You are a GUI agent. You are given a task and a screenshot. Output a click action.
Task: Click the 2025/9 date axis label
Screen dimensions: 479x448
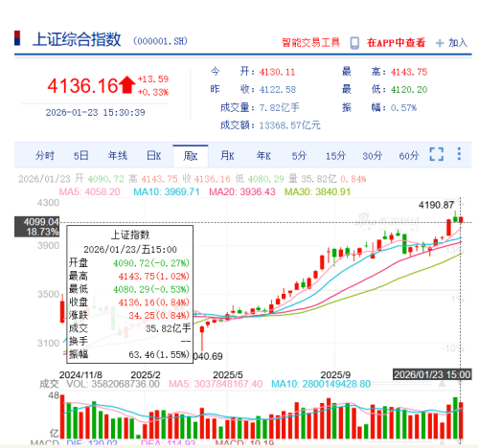click(x=335, y=374)
